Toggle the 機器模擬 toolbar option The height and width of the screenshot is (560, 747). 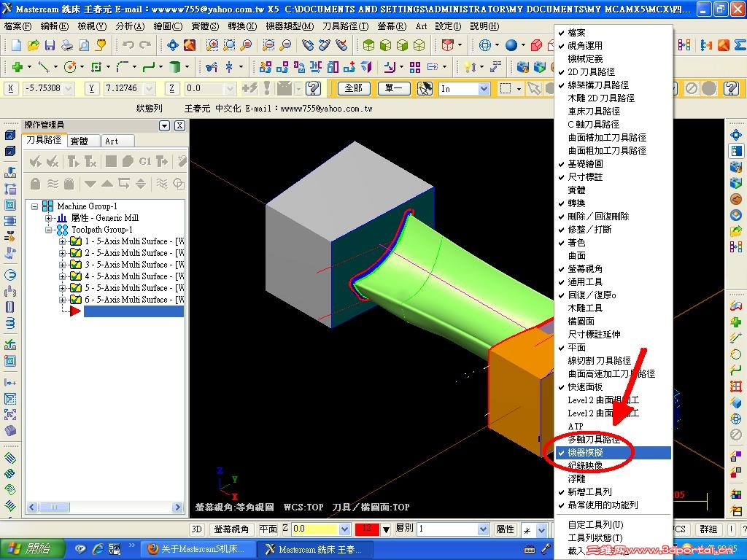[x=614, y=452]
